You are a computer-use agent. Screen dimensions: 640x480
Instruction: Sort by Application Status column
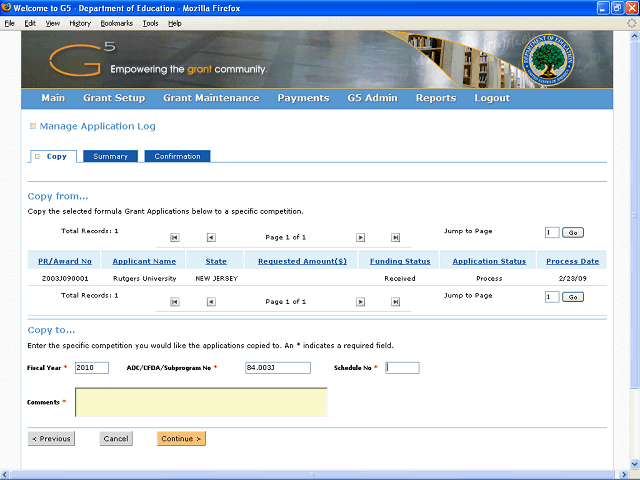point(489,261)
